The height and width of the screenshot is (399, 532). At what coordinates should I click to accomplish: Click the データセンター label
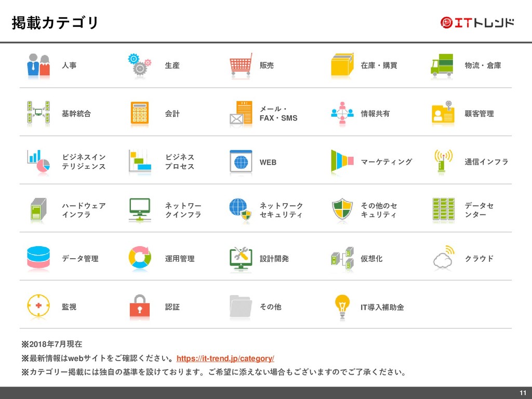[479, 210]
